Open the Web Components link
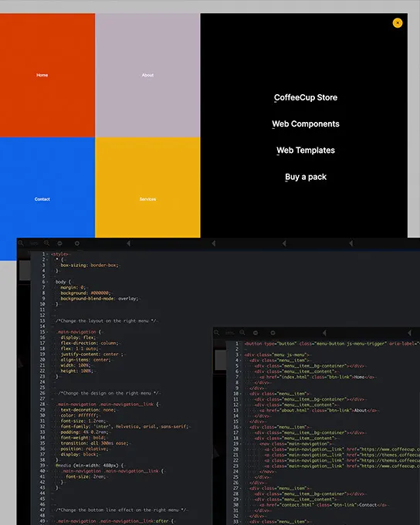Image resolution: width=420 pixels, height=525 pixels. [x=306, y=124]
